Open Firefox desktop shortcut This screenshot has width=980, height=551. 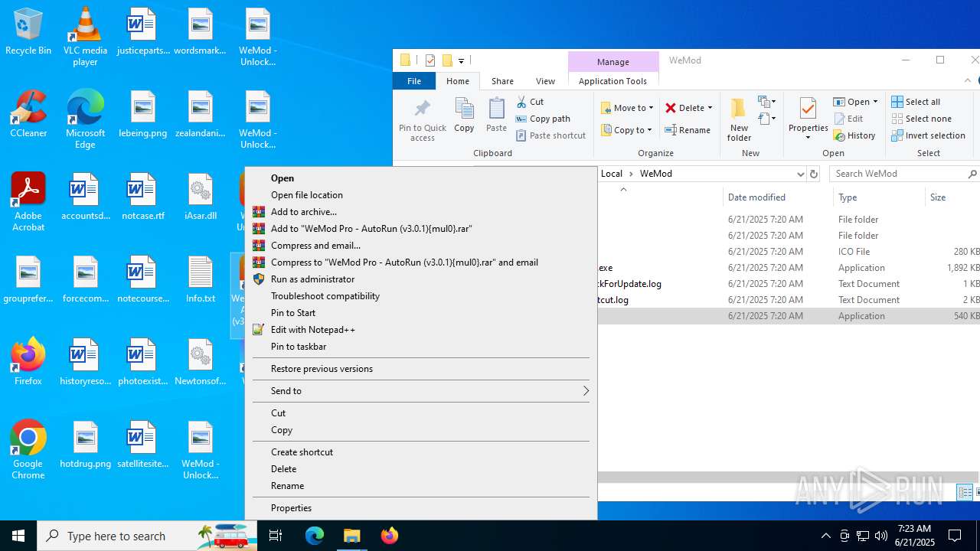pos(28,363)
